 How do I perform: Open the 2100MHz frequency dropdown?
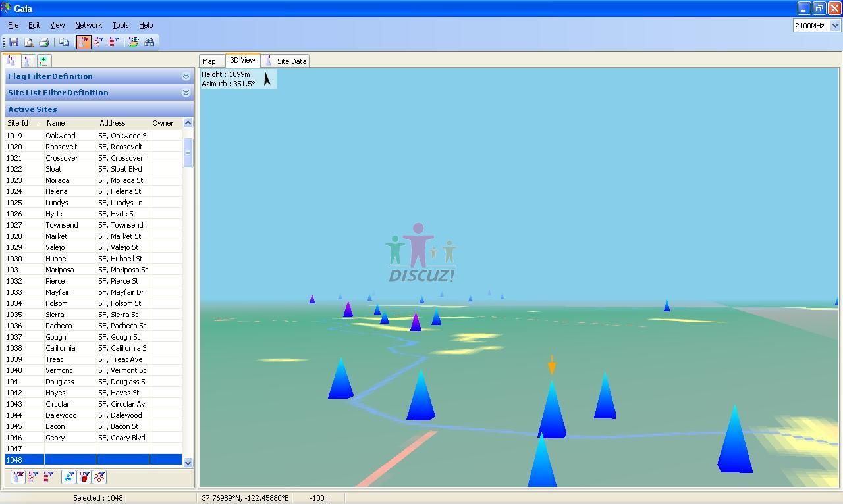pos(835,26)
